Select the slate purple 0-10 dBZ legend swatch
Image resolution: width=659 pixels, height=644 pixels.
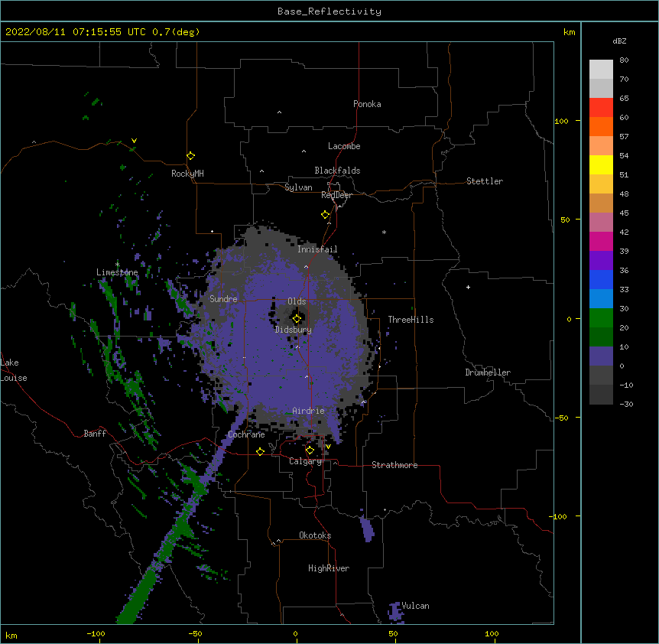tap(601, 356)
